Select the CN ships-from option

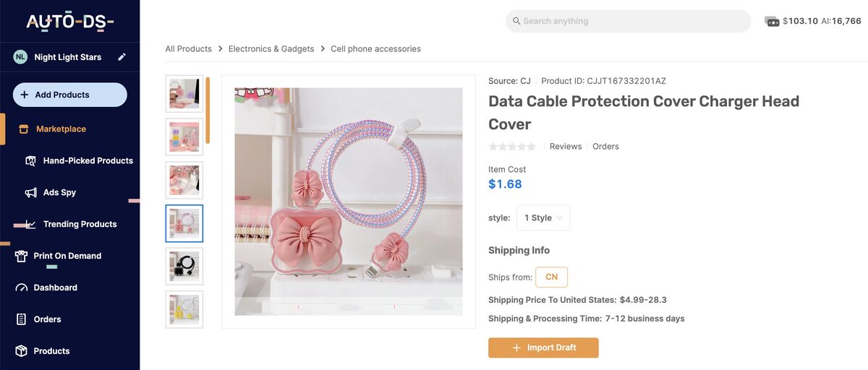pyautogui.click(x=551, y=277)
